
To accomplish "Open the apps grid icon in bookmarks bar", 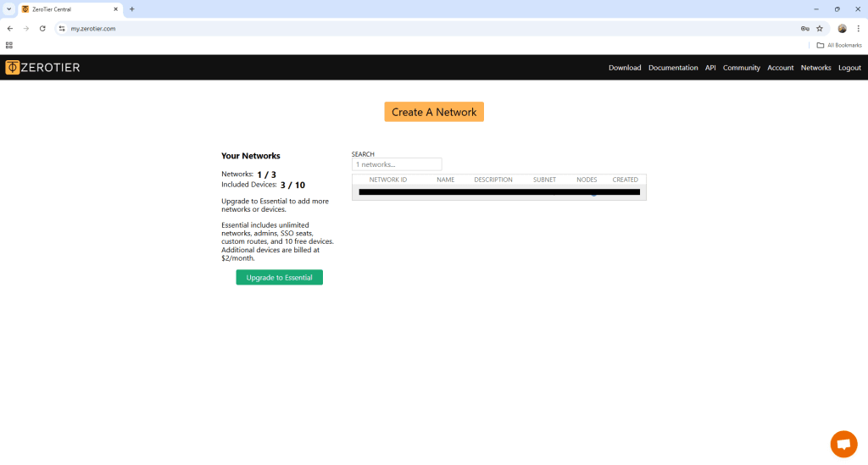I will point(9,45).
